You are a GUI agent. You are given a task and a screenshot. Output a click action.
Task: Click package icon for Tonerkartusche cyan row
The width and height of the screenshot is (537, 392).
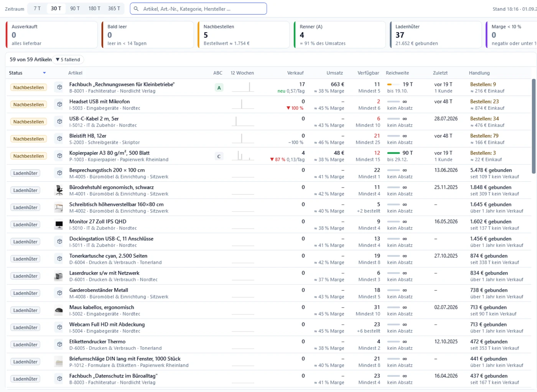tap(59, 259)
